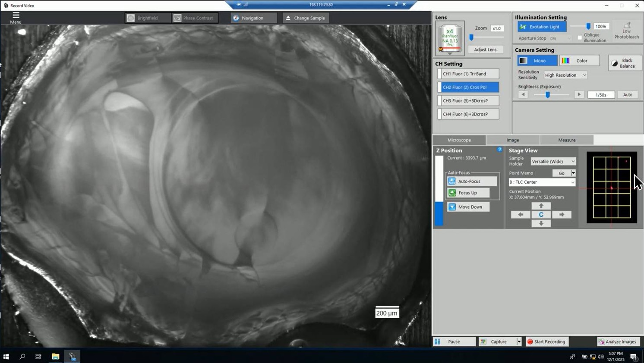Open File Explorer from the taskbar
Image resolution: width=644 pixels, height=363 pixels.
click(55, 357)
